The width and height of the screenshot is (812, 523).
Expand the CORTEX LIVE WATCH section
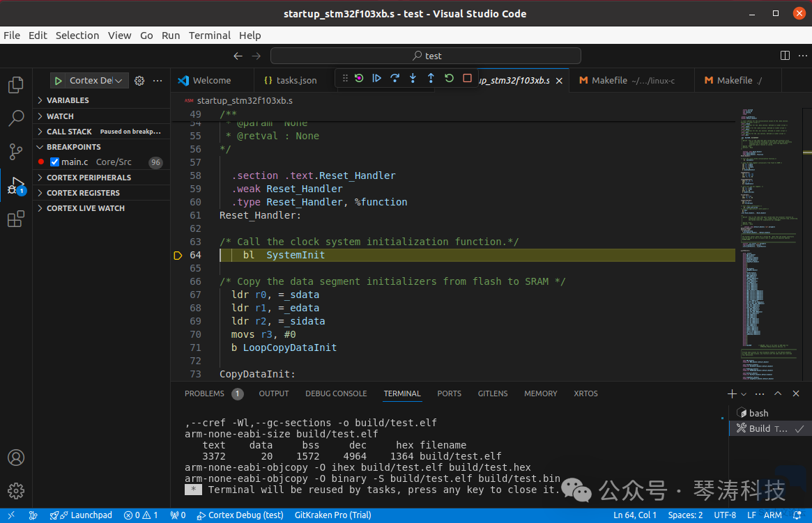click(102, 208)
